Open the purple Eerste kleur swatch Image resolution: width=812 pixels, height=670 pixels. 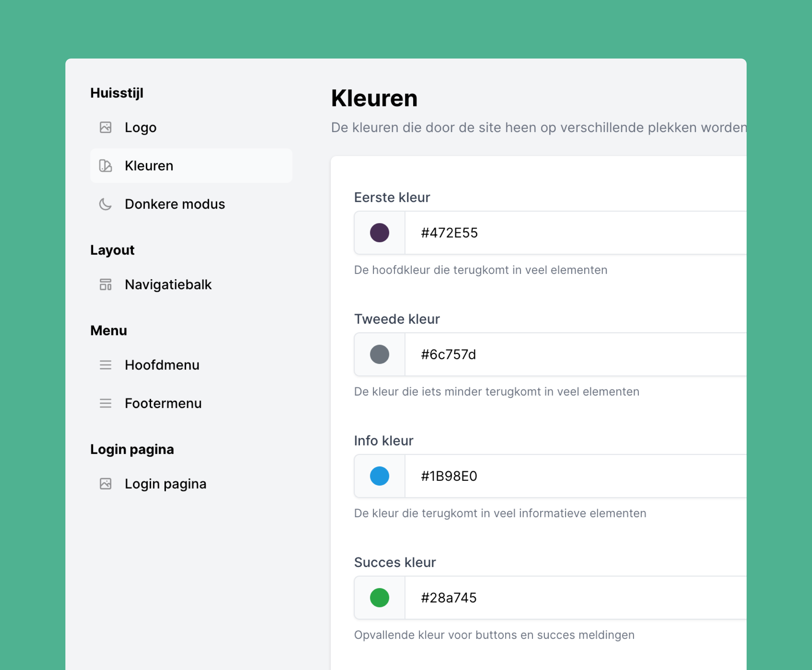click(379, 233)
